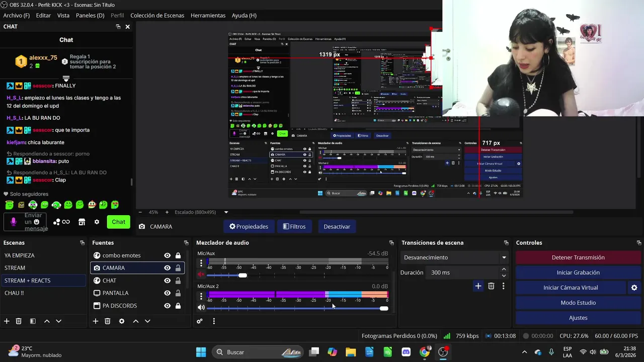
Task: Open source properties gear in Fuentes toolbar
Action: 121,321
